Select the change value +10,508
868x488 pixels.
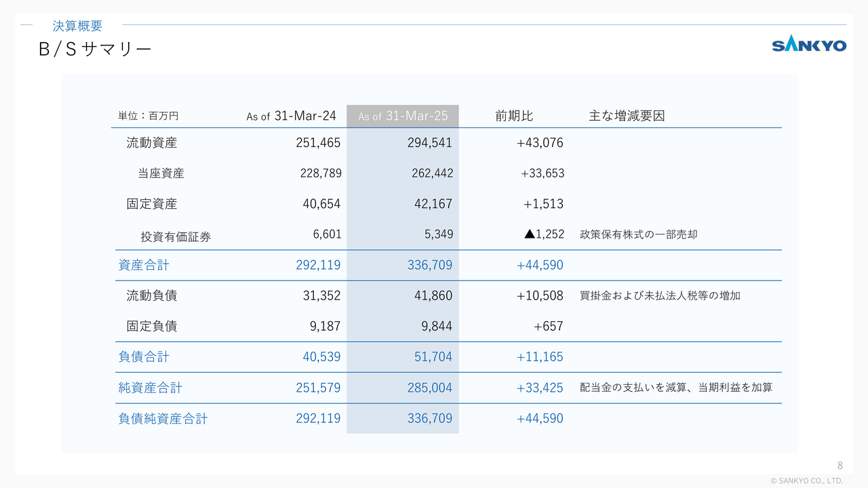pos(540,296)
